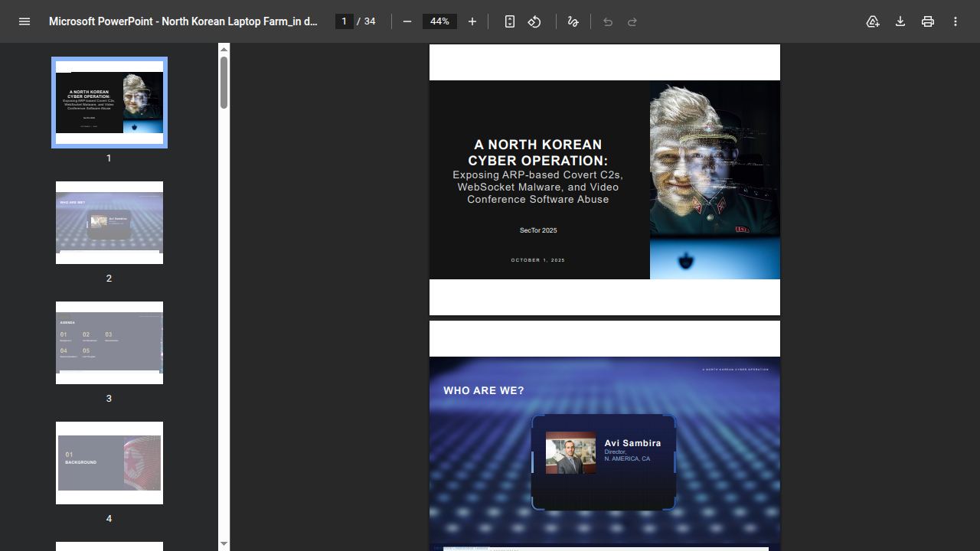The height and width of the screenshot is (551, 980).
Task: Click the 'OCTOBER 1, 2025' date text
Action: 538,260
